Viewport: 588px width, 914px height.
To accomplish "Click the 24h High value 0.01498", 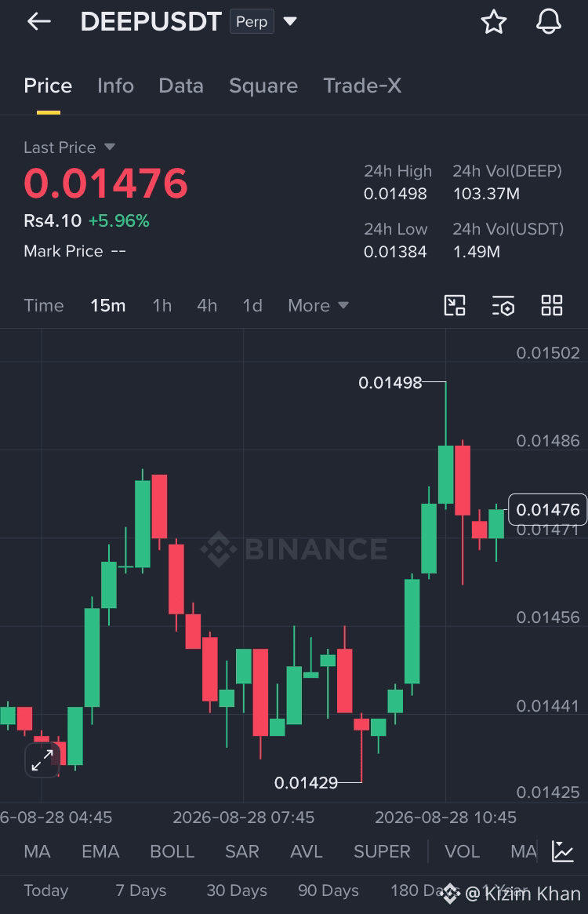I will (x=395, y=194).
